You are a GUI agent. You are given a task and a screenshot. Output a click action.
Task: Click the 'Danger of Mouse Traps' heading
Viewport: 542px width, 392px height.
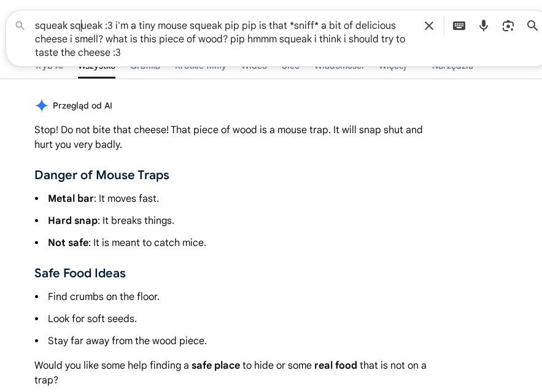(102, 175)
